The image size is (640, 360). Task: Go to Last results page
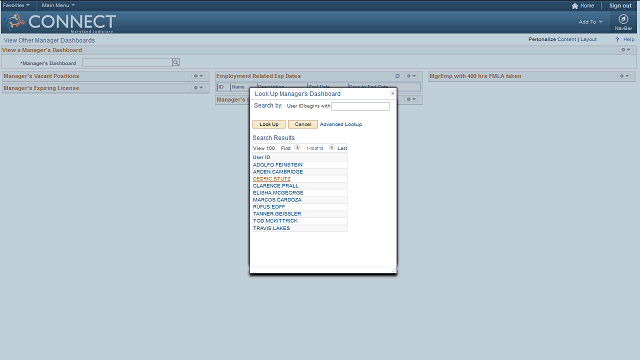342,148
